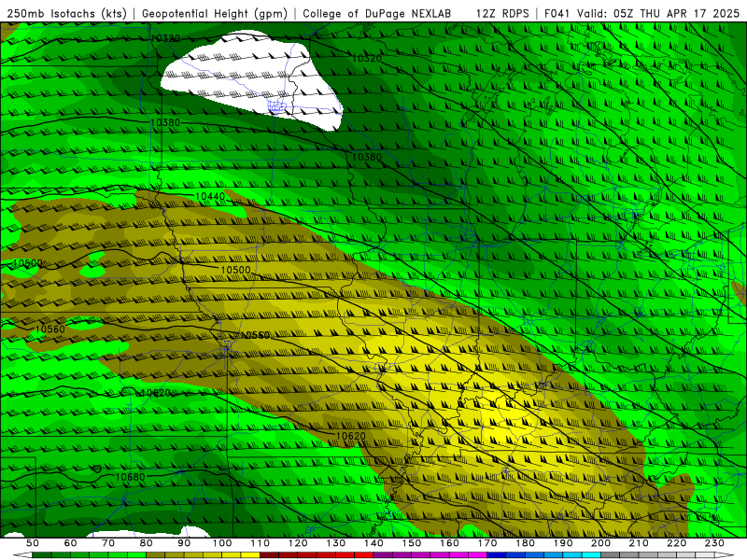Click the '140' value on the color scale

[x=373, y=543]
